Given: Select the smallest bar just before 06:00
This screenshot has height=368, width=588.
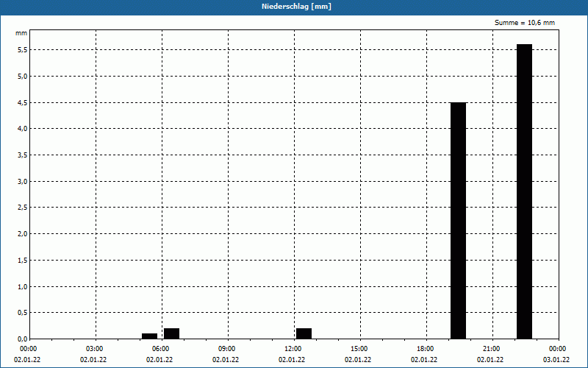Looking at the screenshot, I should tap(150, 336).
